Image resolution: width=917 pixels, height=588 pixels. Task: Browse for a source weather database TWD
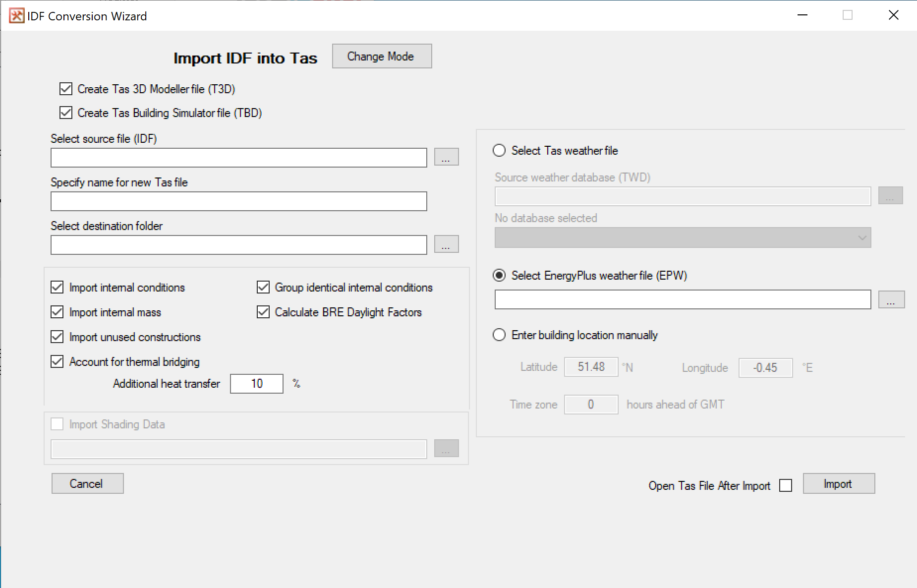click(891, 195)
